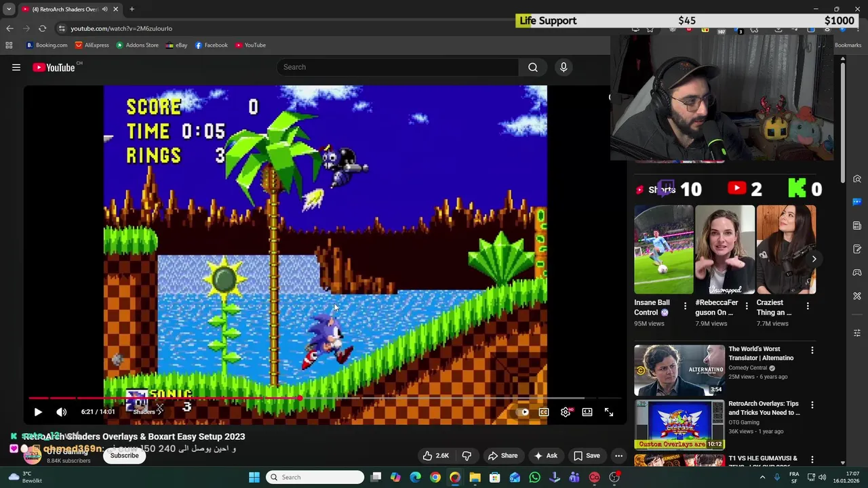868x488 pixels.
Task: Open World's Worst Translator video thumbnail
Action: click(679, 370)
